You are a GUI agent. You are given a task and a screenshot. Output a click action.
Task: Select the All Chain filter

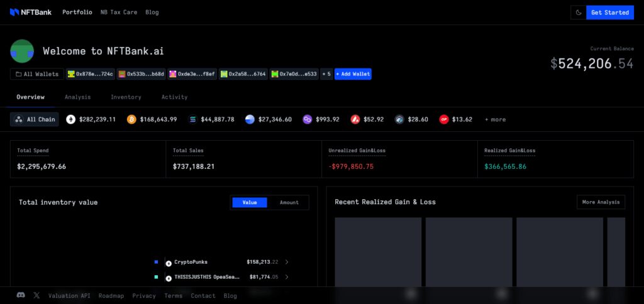pyautogui.click(x=35, y=119)
